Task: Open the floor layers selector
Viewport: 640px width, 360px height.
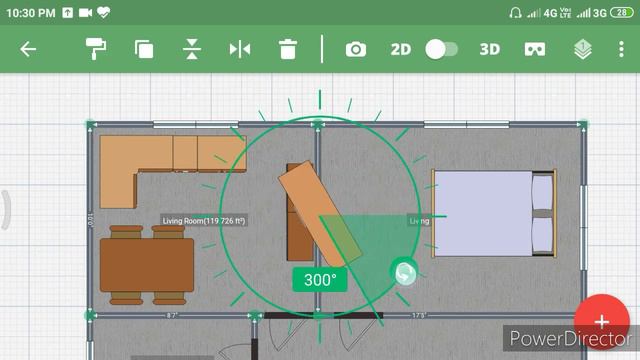Action: tap(583, 49)
